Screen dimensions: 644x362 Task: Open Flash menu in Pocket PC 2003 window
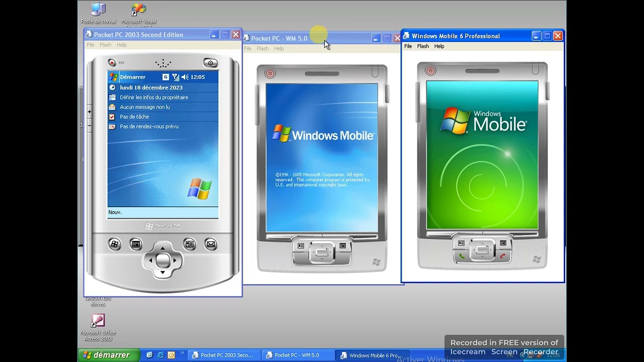click(x=106, y=45)
